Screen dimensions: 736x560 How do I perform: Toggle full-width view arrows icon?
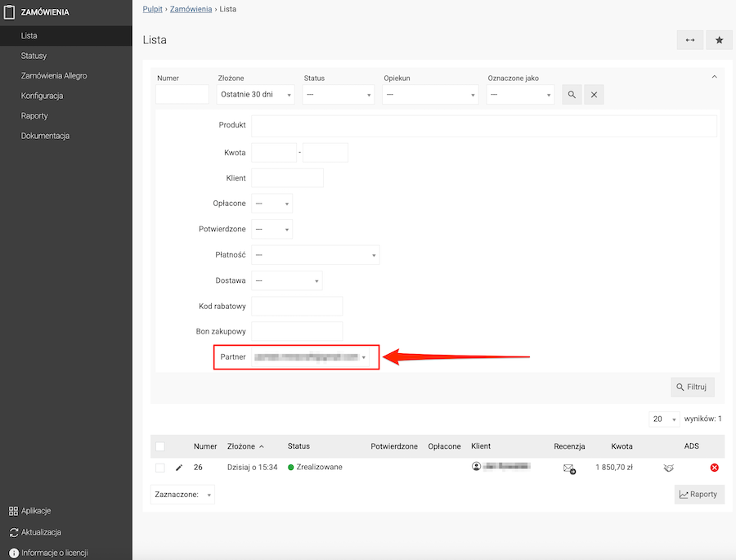point(690,40)
